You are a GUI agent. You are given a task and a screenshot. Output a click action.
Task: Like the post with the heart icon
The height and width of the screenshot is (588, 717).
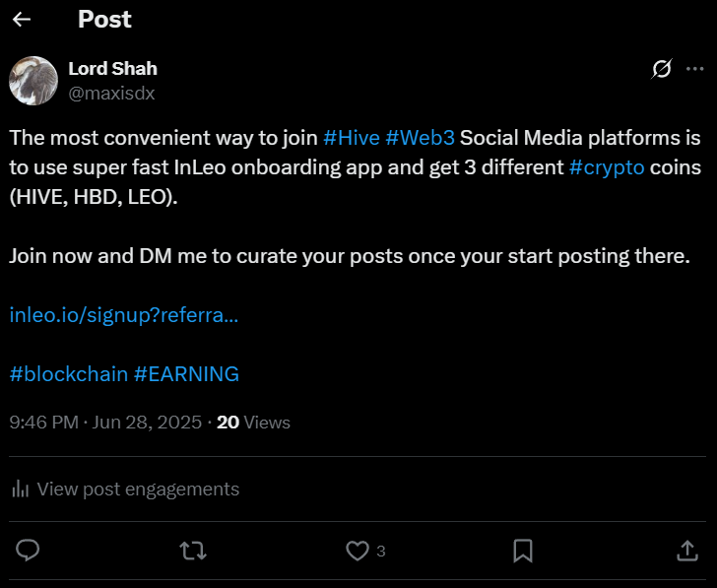point(358,551)
